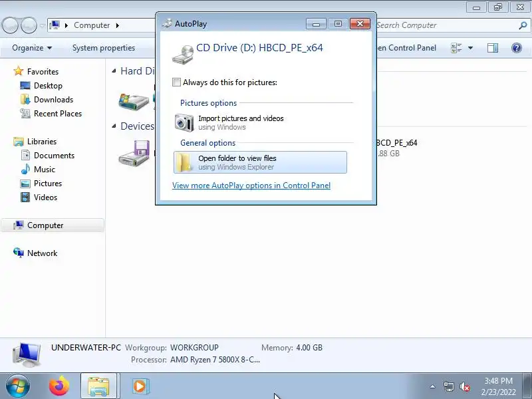Check 'Always do this for pictures' box

point(176,82)
